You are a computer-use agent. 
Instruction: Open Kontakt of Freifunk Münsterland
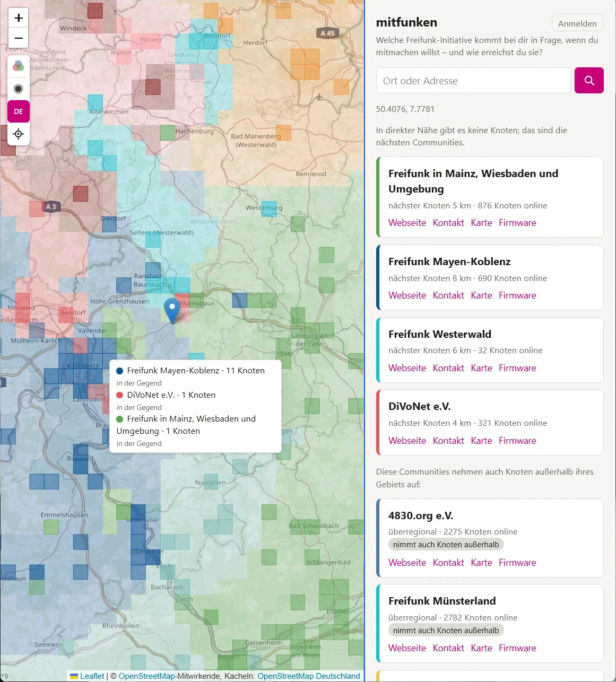[448, 648]
